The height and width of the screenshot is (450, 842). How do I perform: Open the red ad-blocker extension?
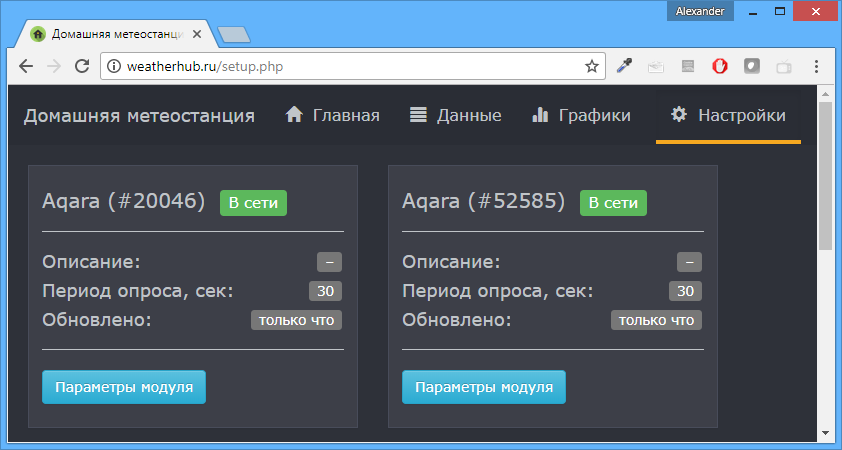point(720,66)
